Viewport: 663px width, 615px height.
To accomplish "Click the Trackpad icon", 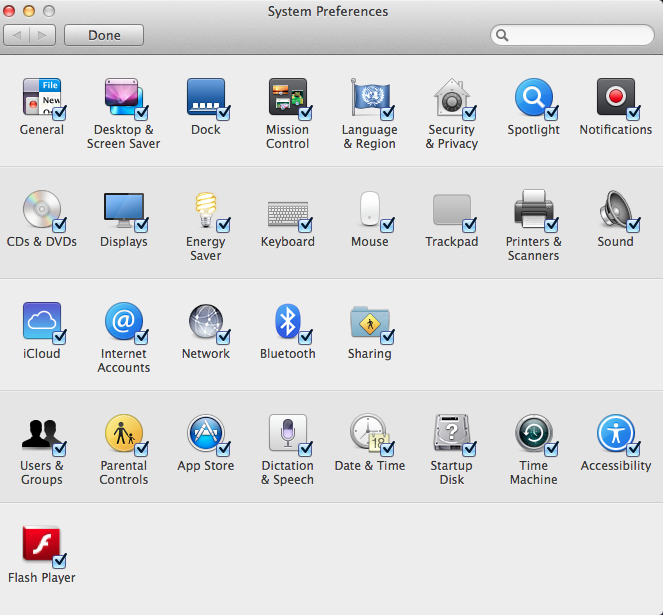I will coord(452,209).
